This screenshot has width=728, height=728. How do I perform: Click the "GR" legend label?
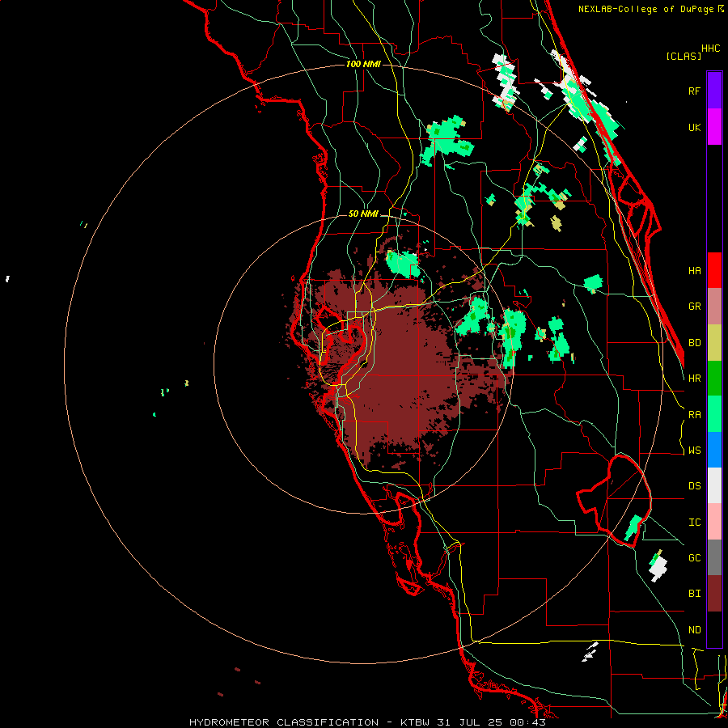coord(694,307)
